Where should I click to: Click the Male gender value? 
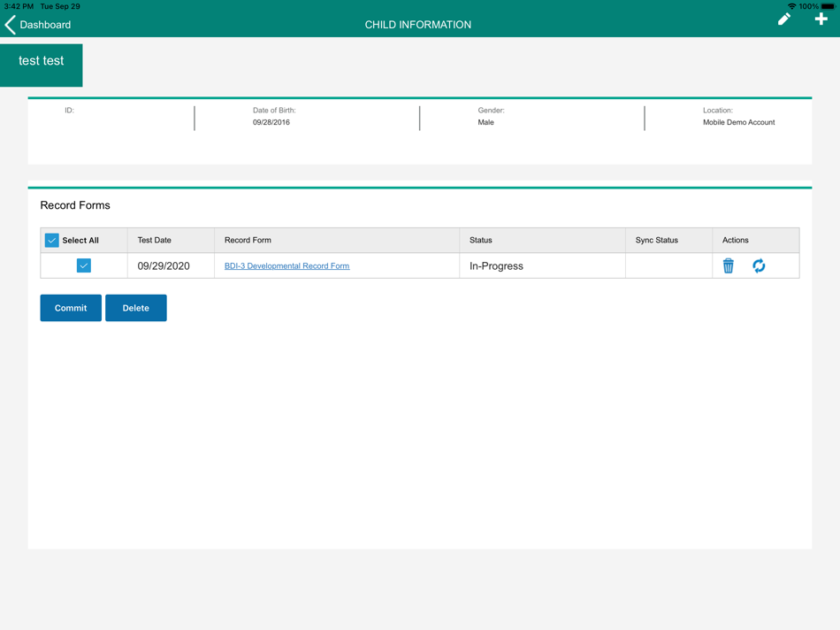coord(486,122)
